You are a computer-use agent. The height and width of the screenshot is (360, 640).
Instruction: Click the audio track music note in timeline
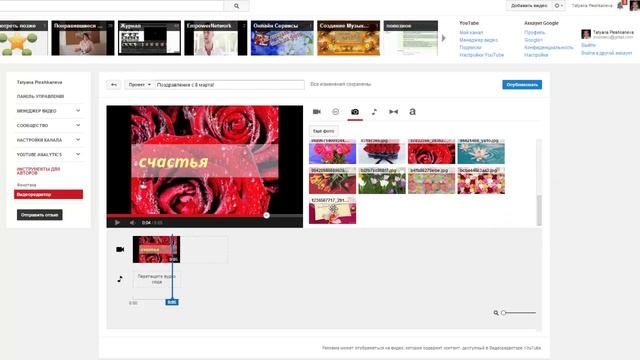click(120, 279)
